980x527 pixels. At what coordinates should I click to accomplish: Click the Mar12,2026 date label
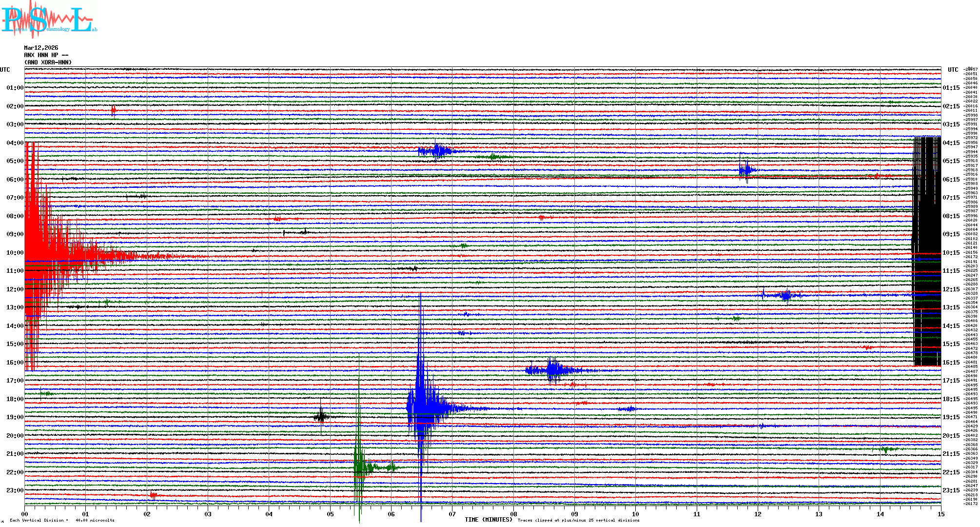[41, 48]
